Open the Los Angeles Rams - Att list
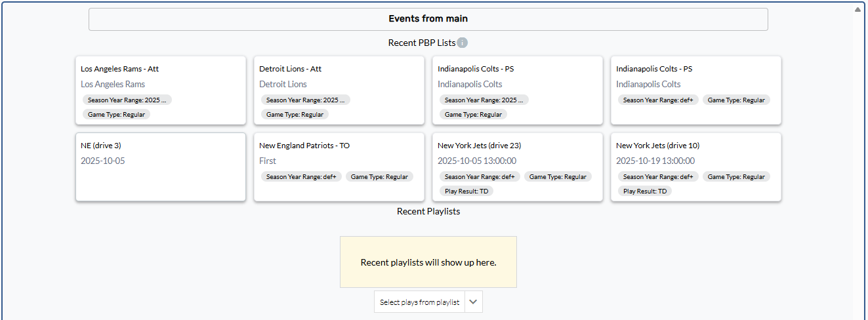 [119, 69]
